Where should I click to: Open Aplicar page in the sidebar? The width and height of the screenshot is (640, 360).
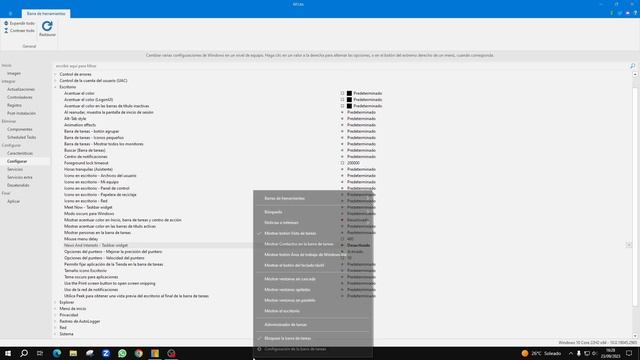[x=13, y=201]
